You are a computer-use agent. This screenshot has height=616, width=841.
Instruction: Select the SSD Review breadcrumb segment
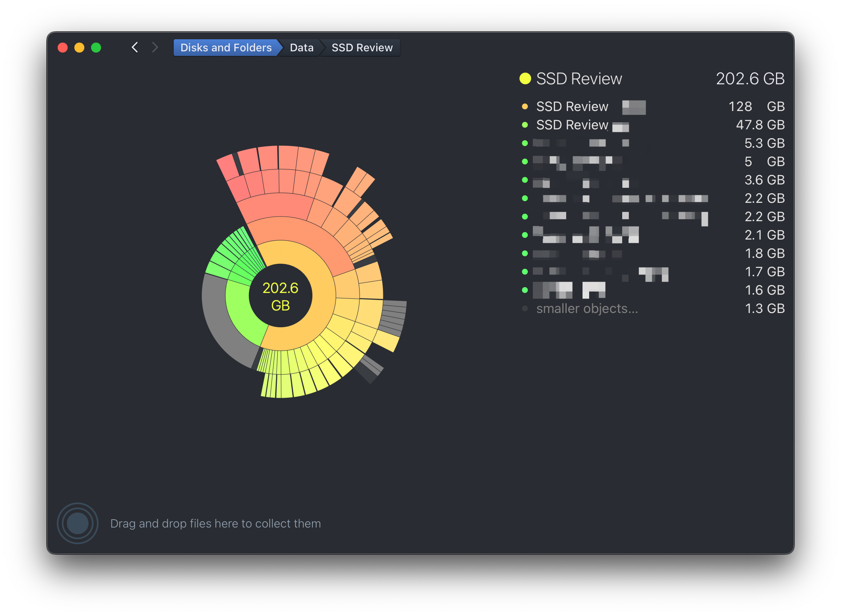[362, 48]
